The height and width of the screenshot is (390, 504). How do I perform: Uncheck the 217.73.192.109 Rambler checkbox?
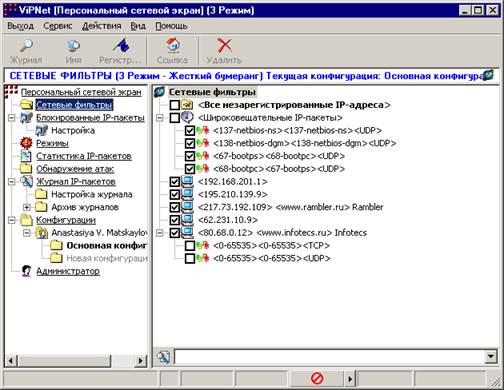point(175,207)
